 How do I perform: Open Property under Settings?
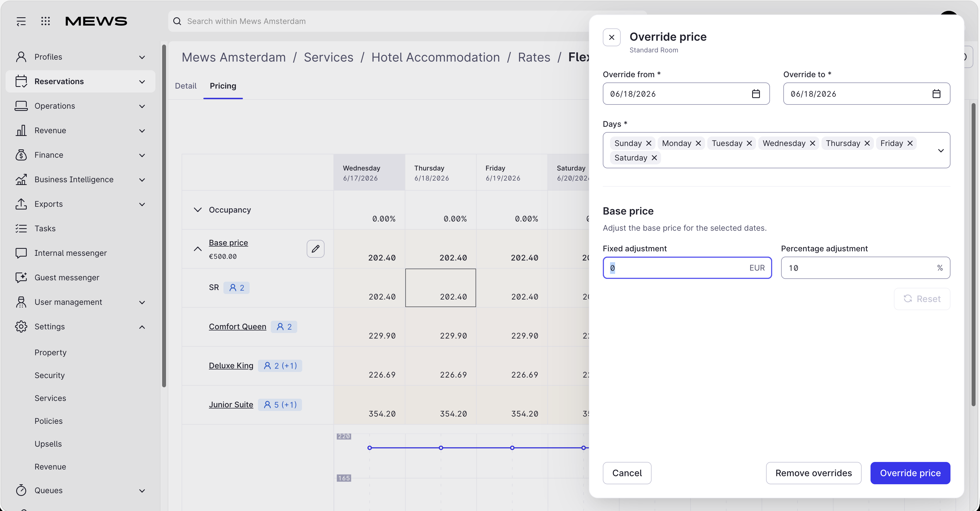(x=51, y=352)
